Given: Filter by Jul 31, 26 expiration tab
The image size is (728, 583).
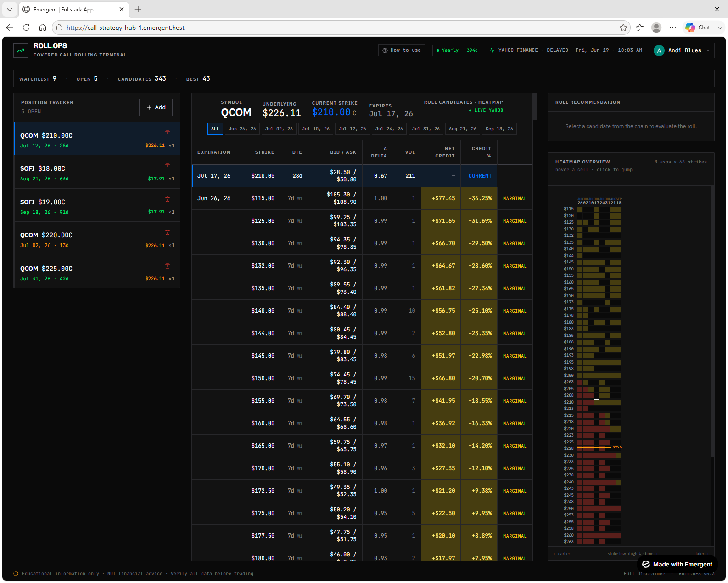Looking at the screenshot, I should (x=426, y=129).
